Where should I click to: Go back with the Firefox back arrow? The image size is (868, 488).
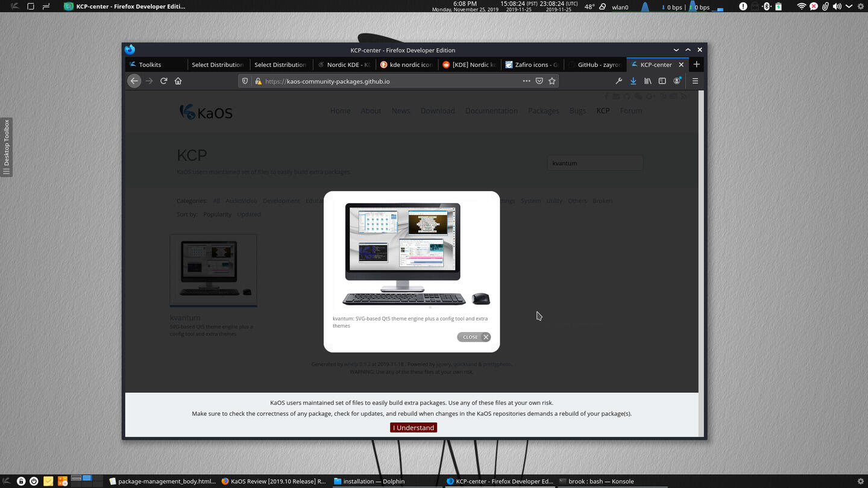point(134,81)
